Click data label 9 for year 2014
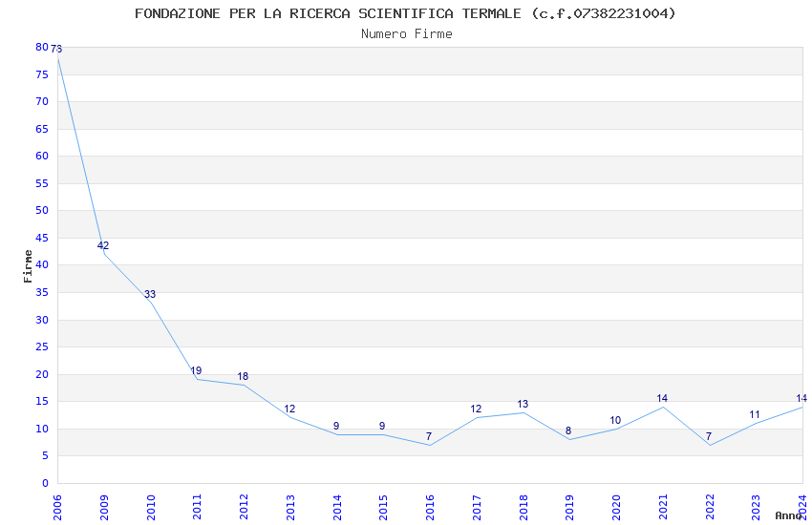Screen dimensions: 812x525 pyautogui.click(x=336, y=427)
